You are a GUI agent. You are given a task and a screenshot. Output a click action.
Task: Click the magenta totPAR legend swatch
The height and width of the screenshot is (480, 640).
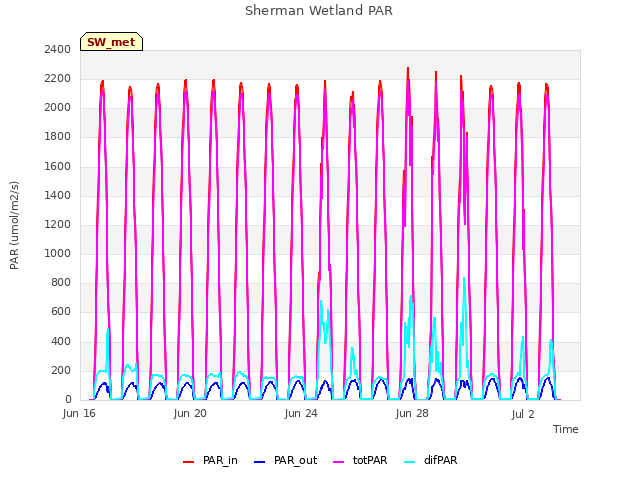[339, 462]
